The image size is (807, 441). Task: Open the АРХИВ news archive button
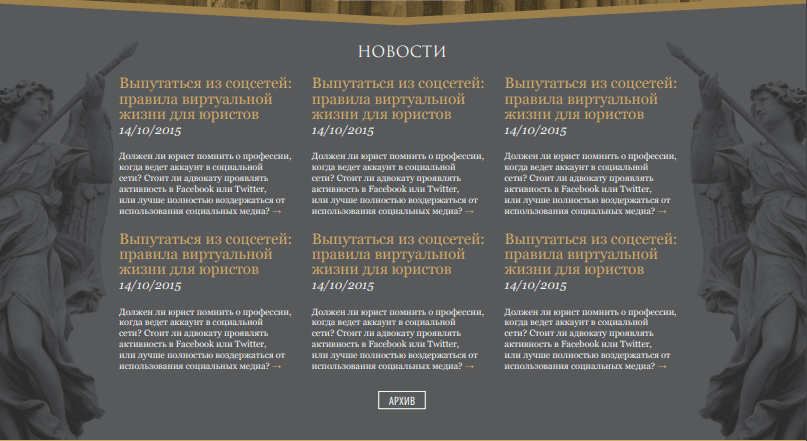click(403, 401)
